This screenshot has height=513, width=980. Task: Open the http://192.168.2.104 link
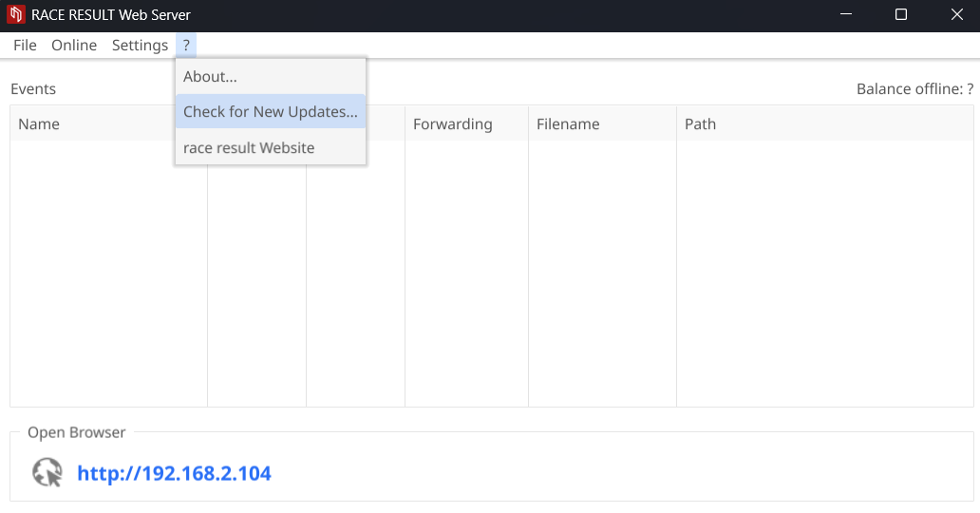pos(174,473)
